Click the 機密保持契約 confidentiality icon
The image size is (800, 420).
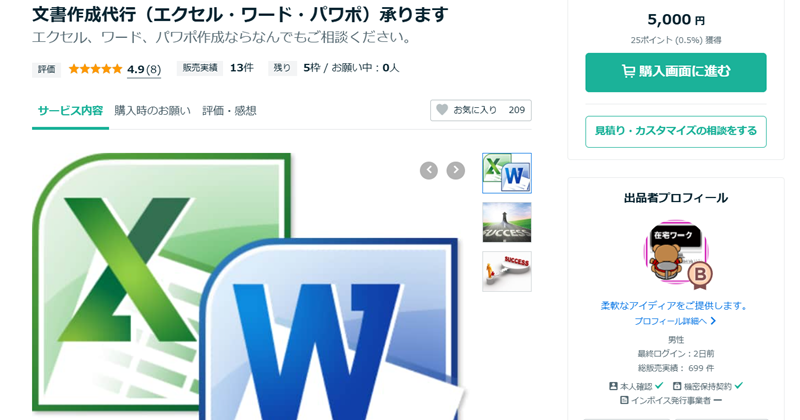pos(677,386)
